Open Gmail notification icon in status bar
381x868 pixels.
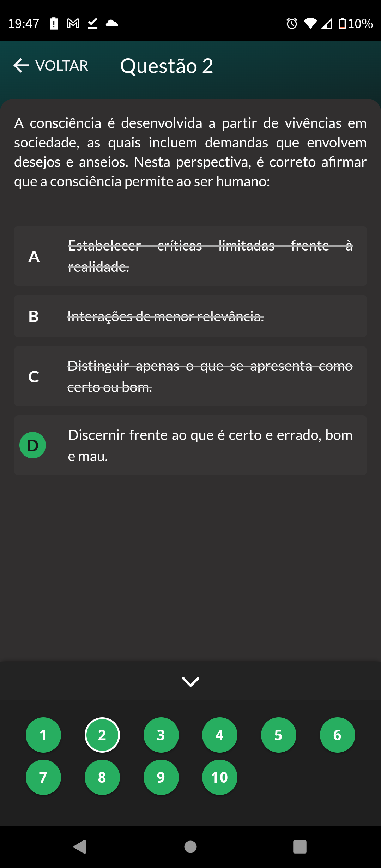pyautogui.click(x=73, y=24)
